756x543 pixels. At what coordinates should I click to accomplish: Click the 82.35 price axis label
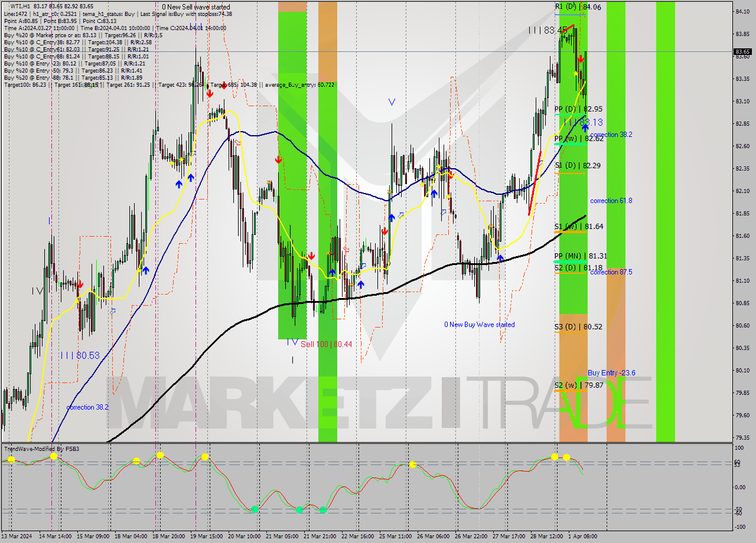coord(742,168)
